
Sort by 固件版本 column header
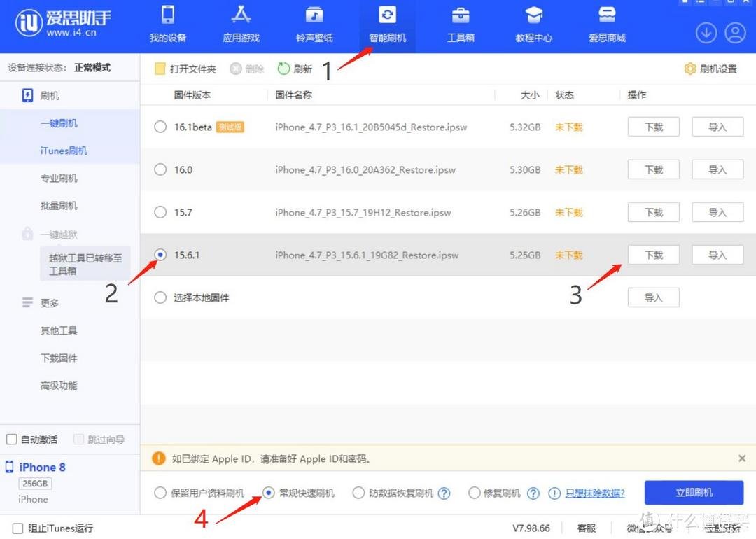tap(192, 95)
